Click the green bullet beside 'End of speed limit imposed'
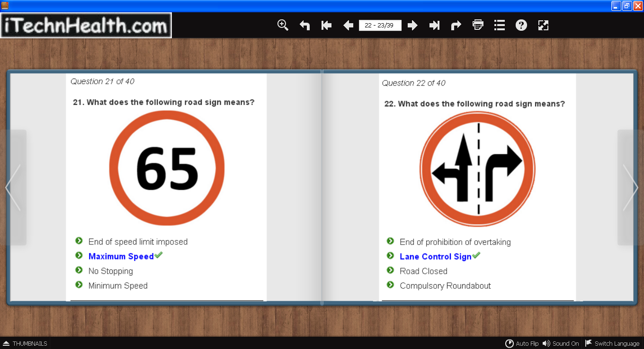Screen dimensions: 644x349 click(x=79, y=241)
